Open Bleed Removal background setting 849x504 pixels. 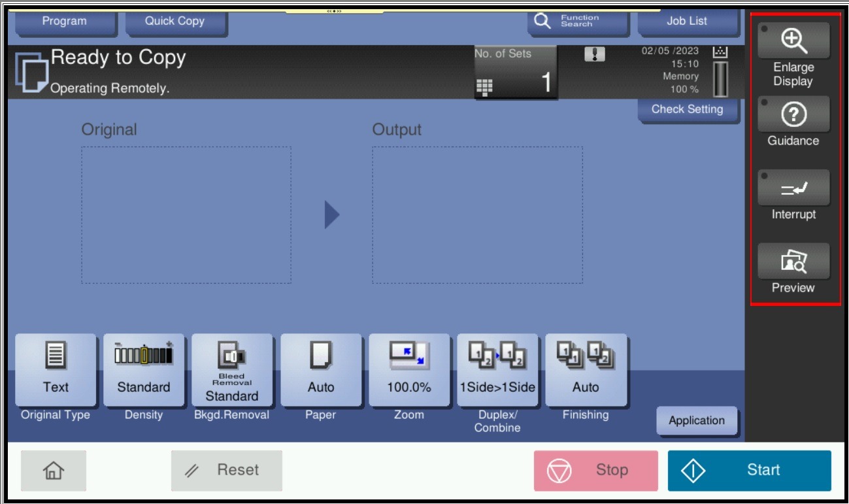click(x=232, y=370)
